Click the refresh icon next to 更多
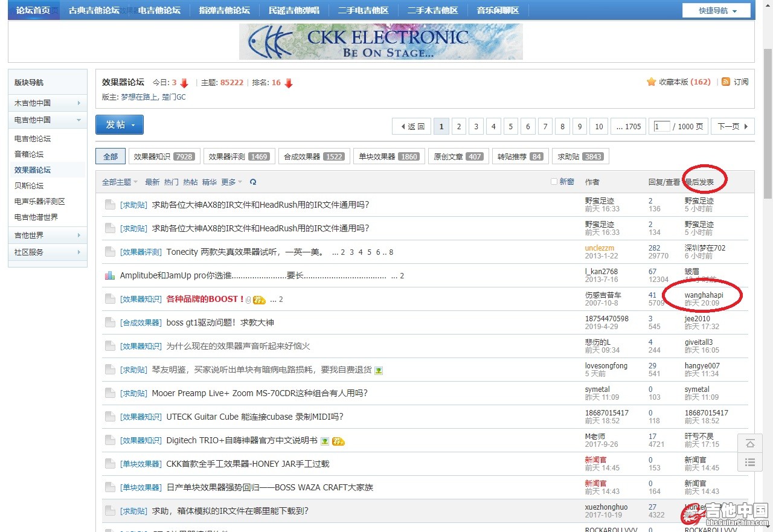Viewport: 773px width, 532px height. [x=253, y=182]
